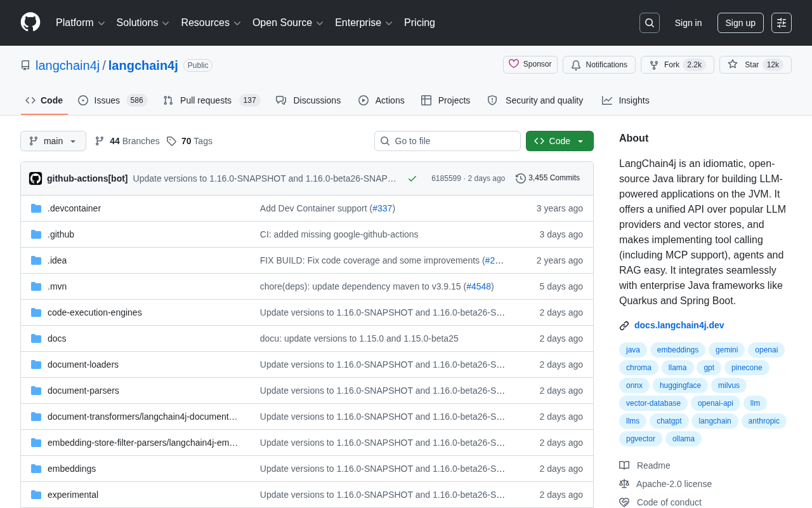Switch to the Issues tab
Viewport: 812px width, 508px height.
tap(113, 100)
